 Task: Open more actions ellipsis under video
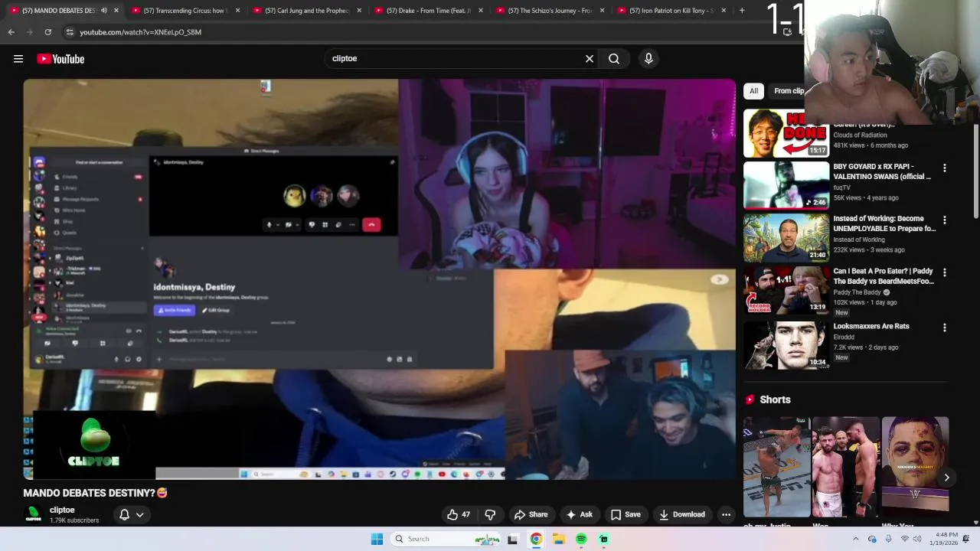[x=726, y=514]
